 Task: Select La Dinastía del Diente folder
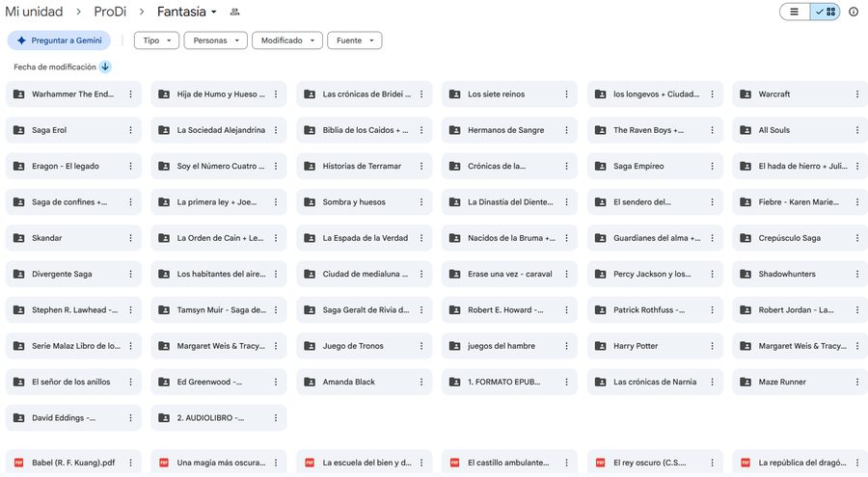click(x=509, y=202)
